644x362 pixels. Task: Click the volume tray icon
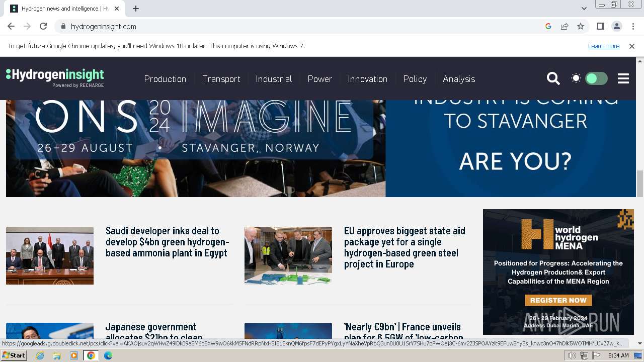pos(572,355)
